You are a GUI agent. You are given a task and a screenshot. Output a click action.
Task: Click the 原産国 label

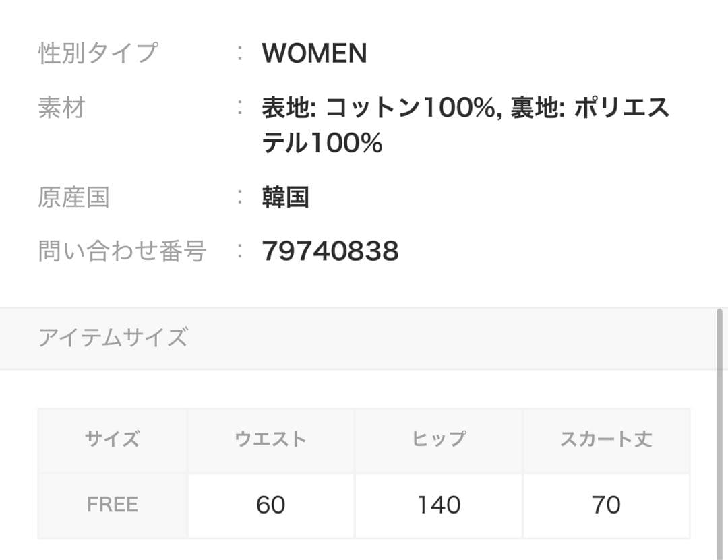(73, 197)
